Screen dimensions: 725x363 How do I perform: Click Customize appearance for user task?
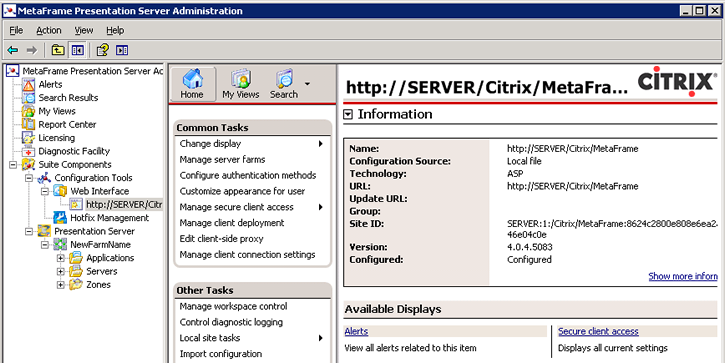coord(242,191)
